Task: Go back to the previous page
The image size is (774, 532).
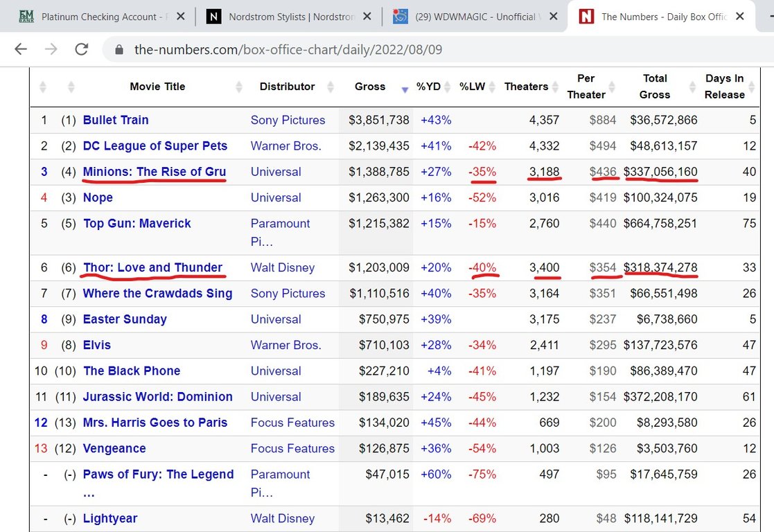Action: click(21, 49)
